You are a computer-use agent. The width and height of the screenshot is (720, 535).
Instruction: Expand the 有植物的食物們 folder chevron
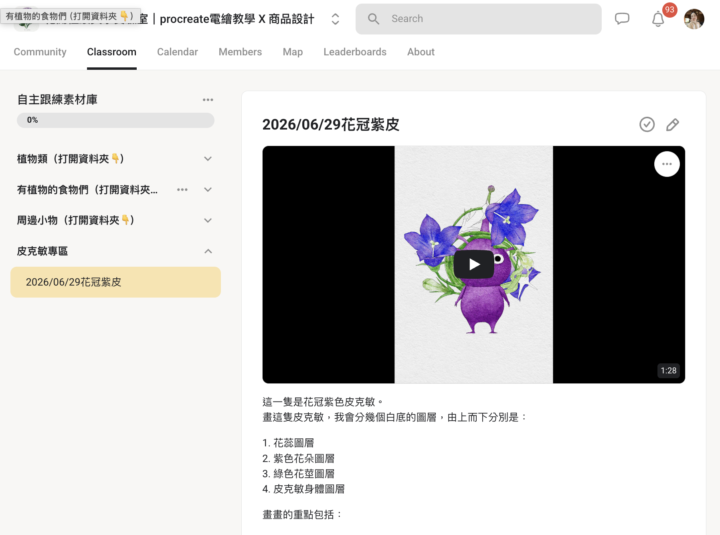208,190
